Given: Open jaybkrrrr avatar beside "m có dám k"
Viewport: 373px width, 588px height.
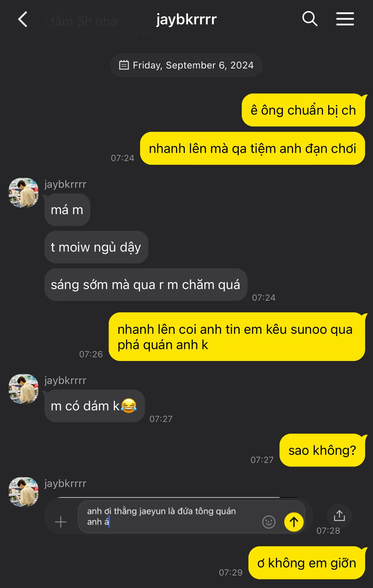Looking at the screenshot, I should 24,389.
